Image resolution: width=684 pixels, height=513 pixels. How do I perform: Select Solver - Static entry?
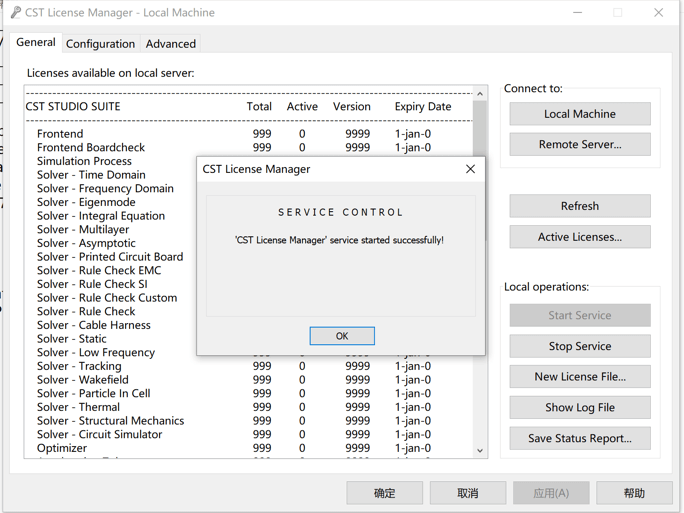pyautogui.click(x=72, y=339)
